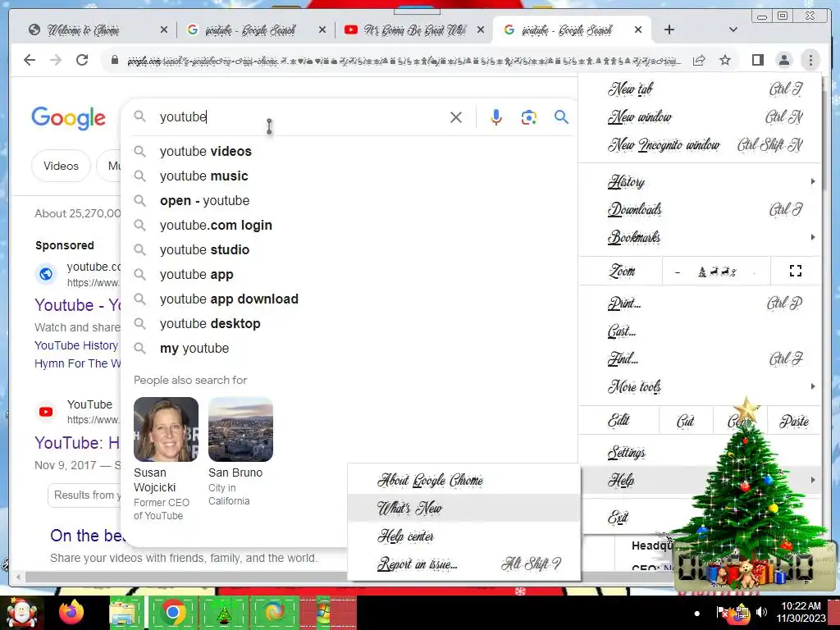Screen dimensions: 840x630
Task: Open the YouTube History sitelink
Action: (76, 345)
